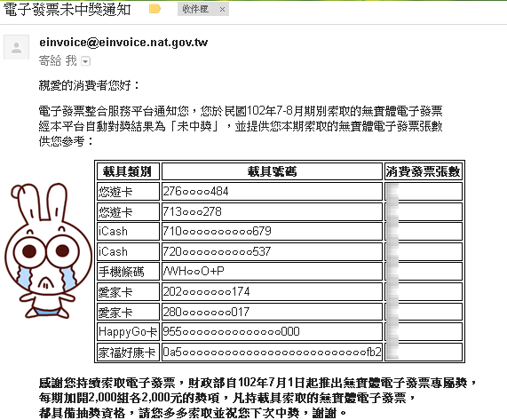Image resolution: width=507 pixels, height=420 pixels.
Task: Click the 消費發票張數 column header
Action: pyautogui.click(x=424, y=171)
